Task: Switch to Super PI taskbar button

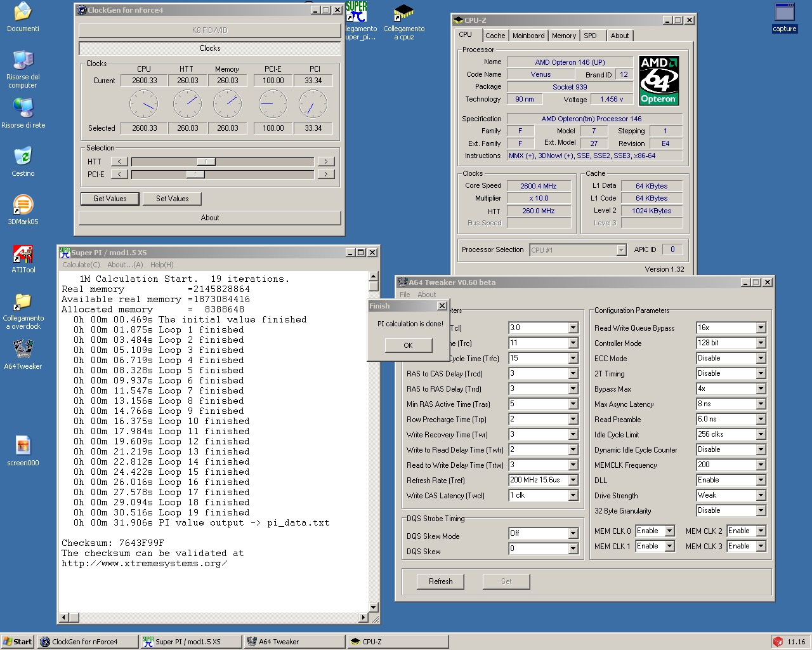Action: [x=191, y=642]
